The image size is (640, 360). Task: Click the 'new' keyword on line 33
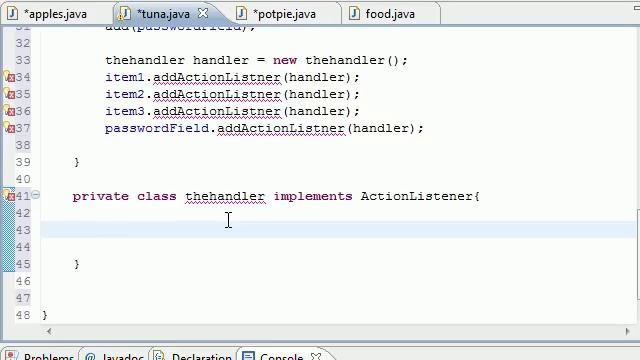coord(285,60)
